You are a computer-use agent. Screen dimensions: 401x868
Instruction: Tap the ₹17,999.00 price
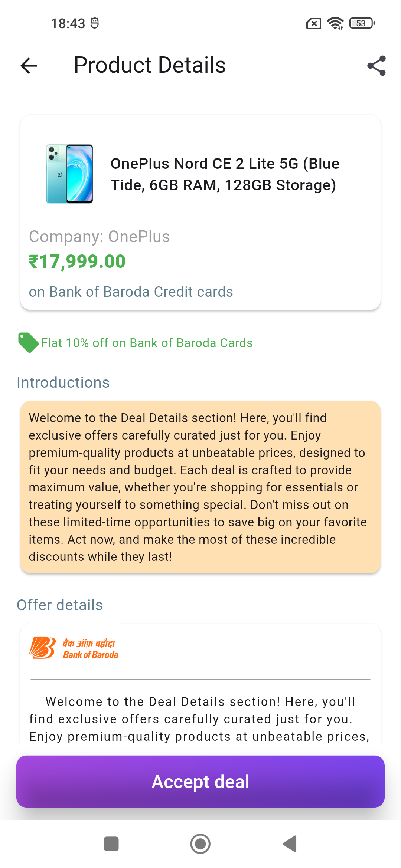[x=77, y=262]
